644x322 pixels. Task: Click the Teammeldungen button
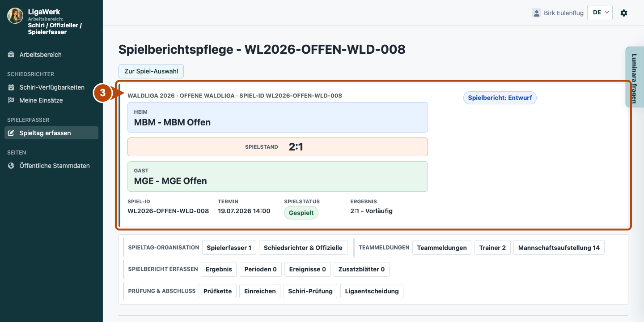point(442,248)
